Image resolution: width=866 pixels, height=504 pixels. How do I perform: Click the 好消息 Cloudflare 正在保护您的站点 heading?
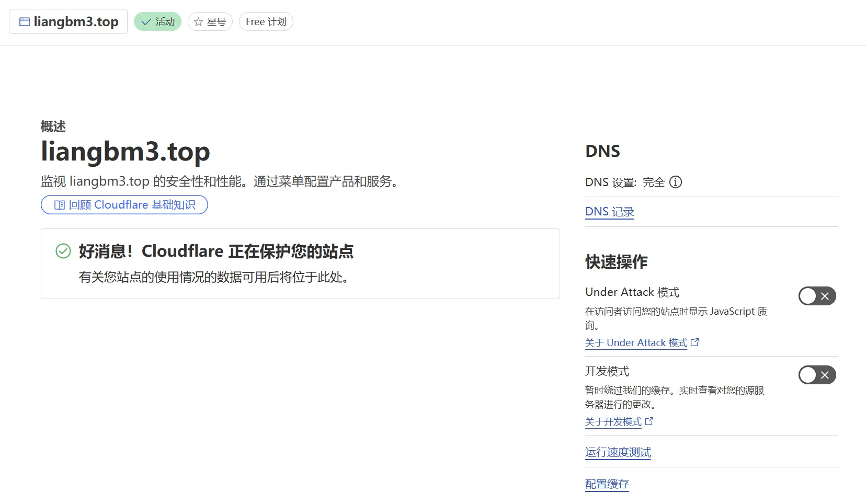[216, 251]
